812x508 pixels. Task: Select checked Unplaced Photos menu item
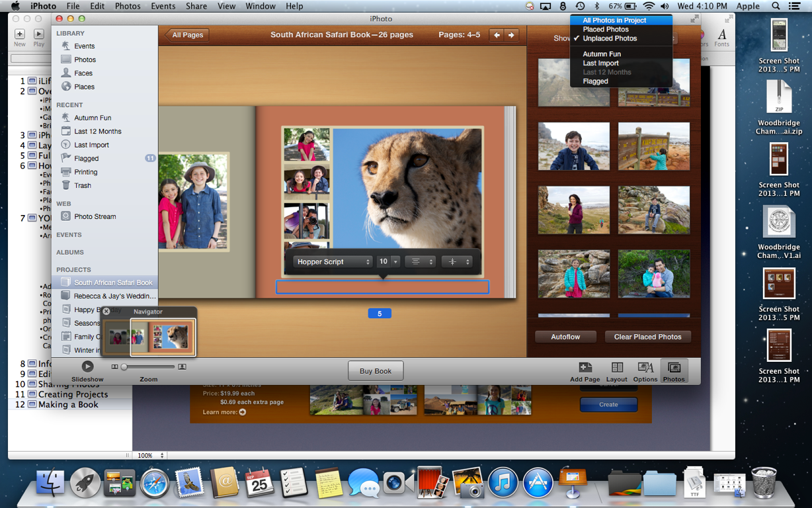pyautogui.click(x=621, y=38)
